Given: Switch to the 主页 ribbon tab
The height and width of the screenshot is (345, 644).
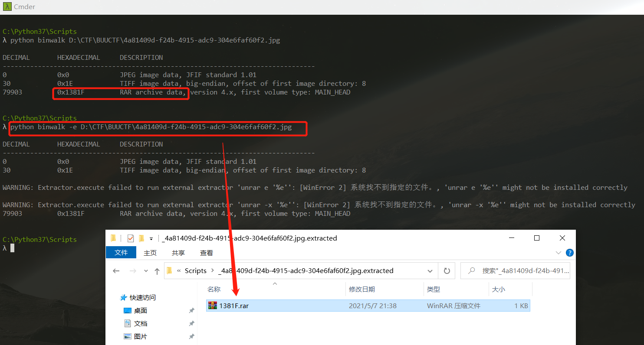Looking at the screenshot, I should tap(150, 253).
